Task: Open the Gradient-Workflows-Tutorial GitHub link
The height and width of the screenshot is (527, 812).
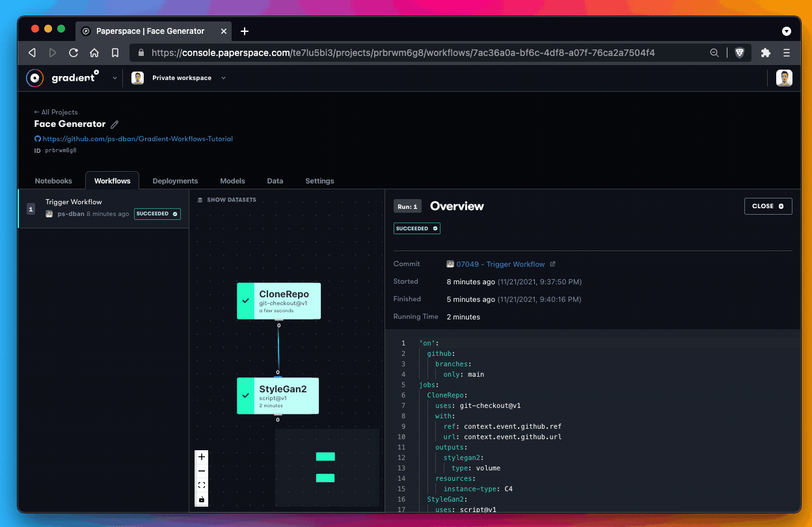Action: [x=137, y=139]
